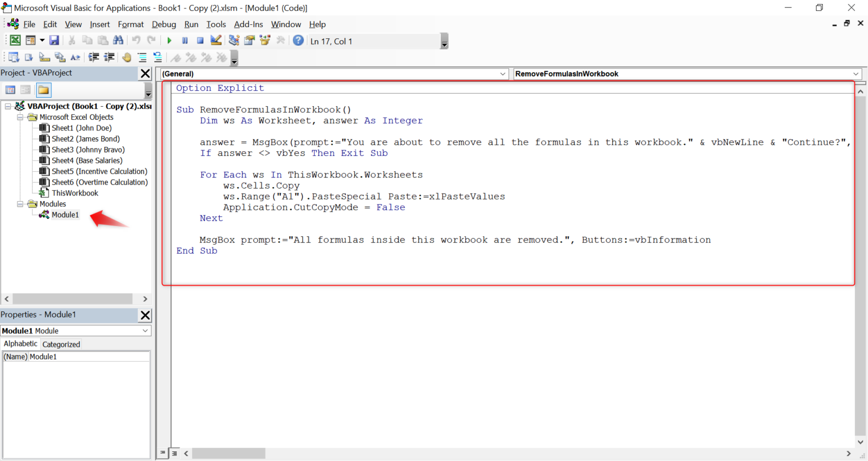Toggle Design Mode icon in toolbar
The height and width of the screenshot is (461, 868).
coord(216,41)
